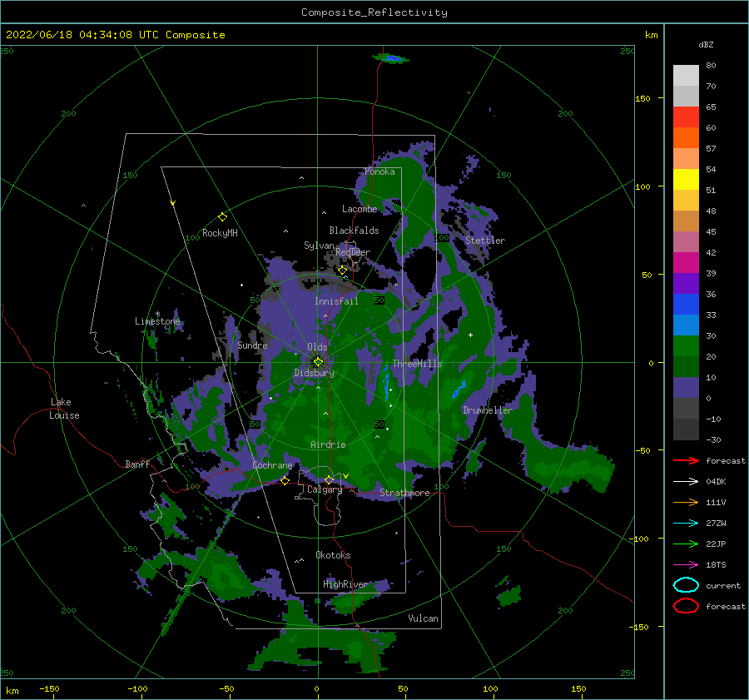
Task: Click the -150 tick on bottom km axis
Action: [x=49, y=688]
